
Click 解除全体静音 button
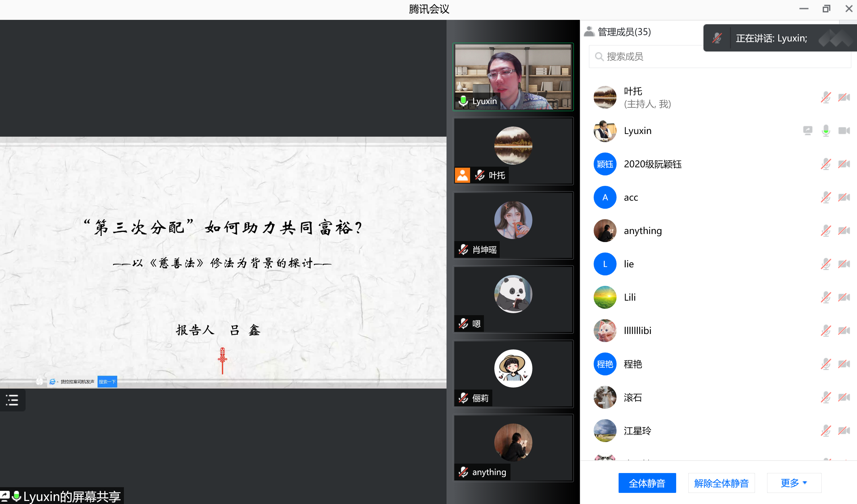click(x=721, y=483)
